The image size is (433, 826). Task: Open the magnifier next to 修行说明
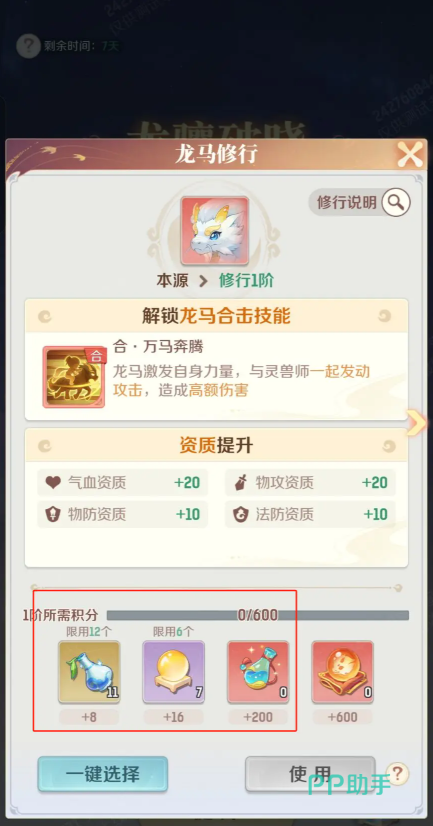coord(396,202)
